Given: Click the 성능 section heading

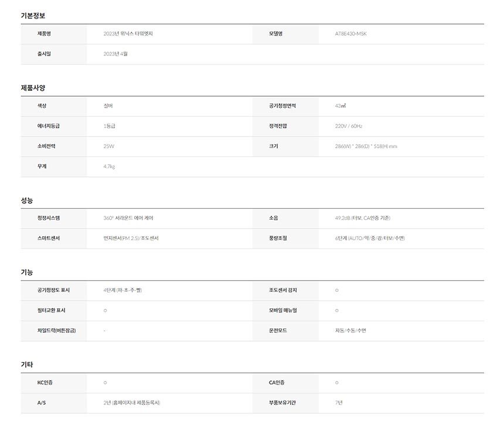Looking at the screenshot, I should (27, 200).
